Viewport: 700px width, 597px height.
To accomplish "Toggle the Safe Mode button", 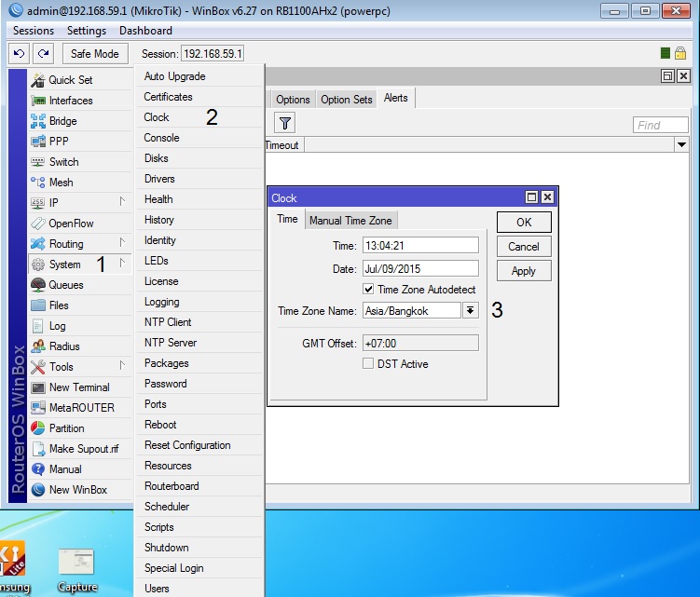I will point(94,54).
